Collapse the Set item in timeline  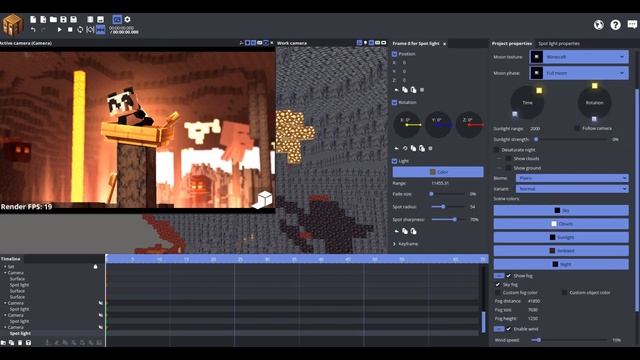click(x=5, y=267)
